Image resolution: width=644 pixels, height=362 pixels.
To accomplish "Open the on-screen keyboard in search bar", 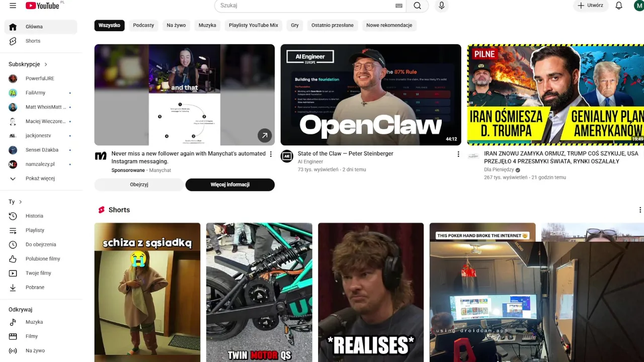I will (x=399, y=6).
